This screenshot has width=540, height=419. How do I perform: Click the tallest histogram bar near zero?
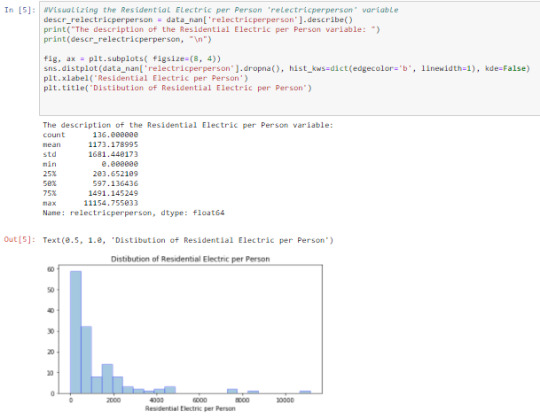point(76,332)
